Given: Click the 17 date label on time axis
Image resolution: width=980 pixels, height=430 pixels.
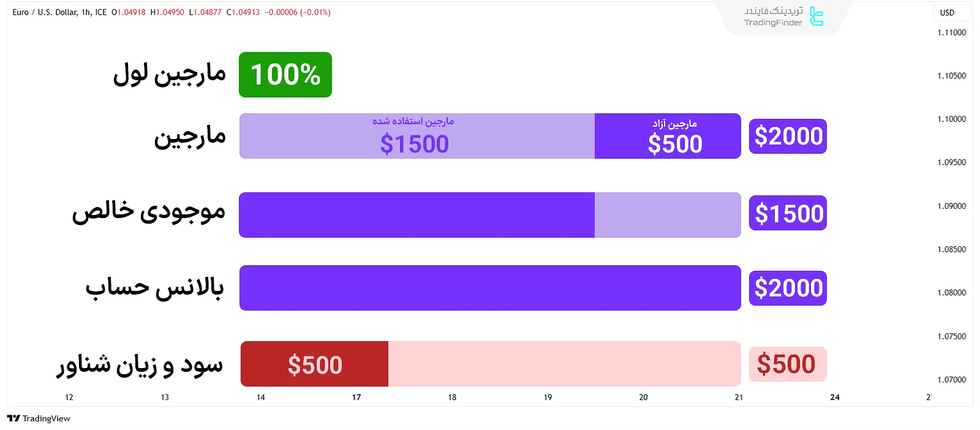Looking at the screenshot, I should [356, 398].
